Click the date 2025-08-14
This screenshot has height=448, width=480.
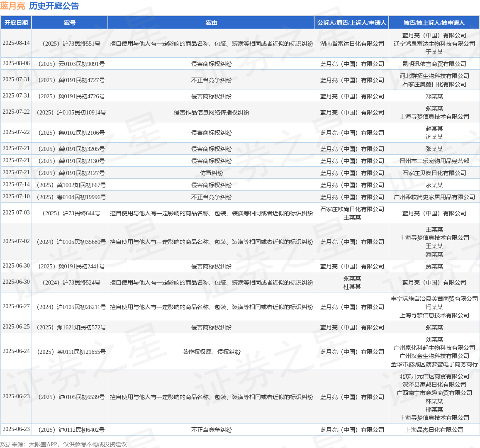tap(16, 43)
